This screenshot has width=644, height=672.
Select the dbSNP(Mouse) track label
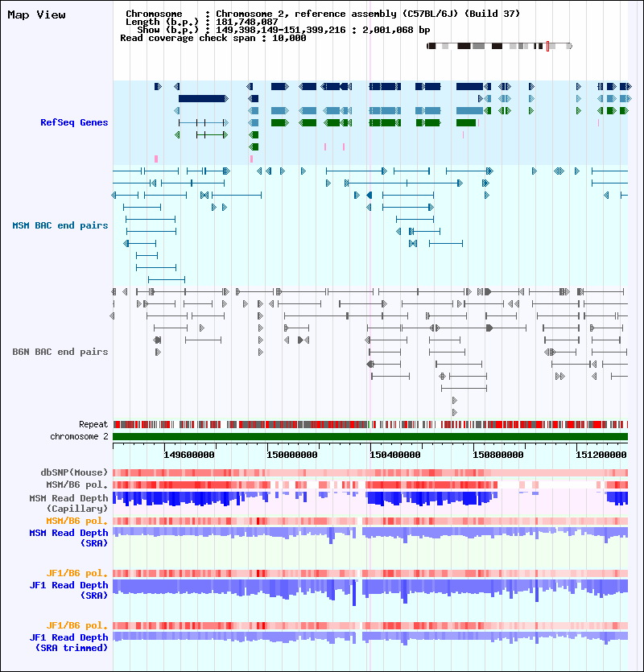74,472
